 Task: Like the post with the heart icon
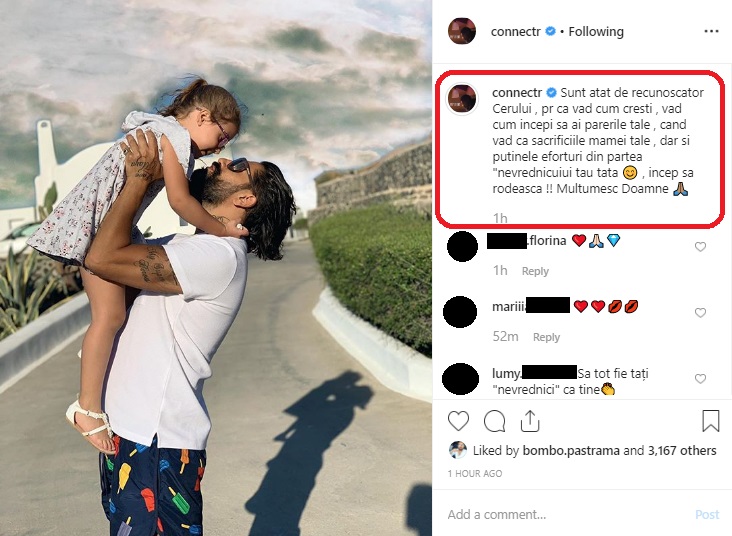(458, 421)
